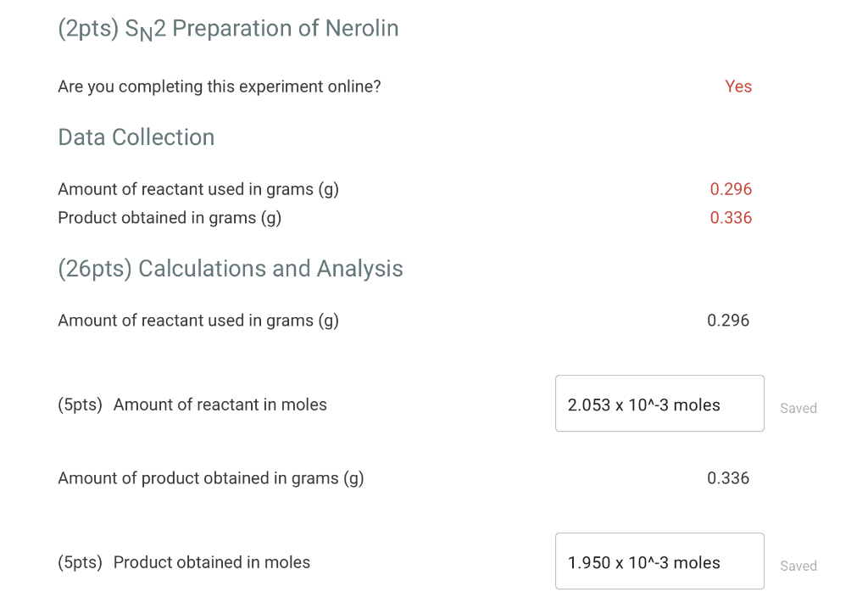The height and width of the screenshot is (614, 868).
Task: Click the red Yes answer
Action: [x=737, y=86]
